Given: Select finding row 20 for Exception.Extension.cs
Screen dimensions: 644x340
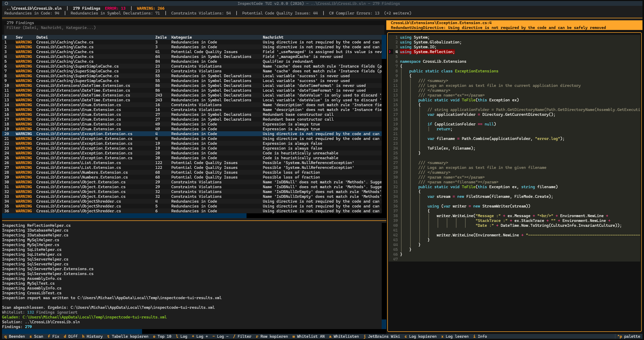Looking at the screenshot, I should click(x=102, y=134).
